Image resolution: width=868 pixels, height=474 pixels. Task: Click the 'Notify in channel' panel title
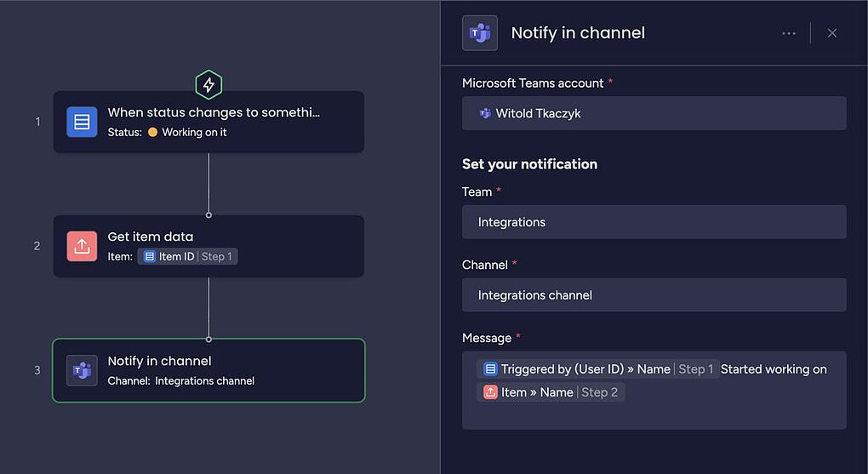pyautogui.click(x=578, y=33)
